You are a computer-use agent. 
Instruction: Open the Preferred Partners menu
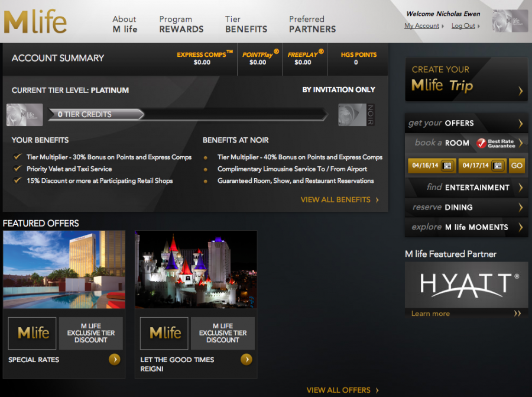coord(313,24)
